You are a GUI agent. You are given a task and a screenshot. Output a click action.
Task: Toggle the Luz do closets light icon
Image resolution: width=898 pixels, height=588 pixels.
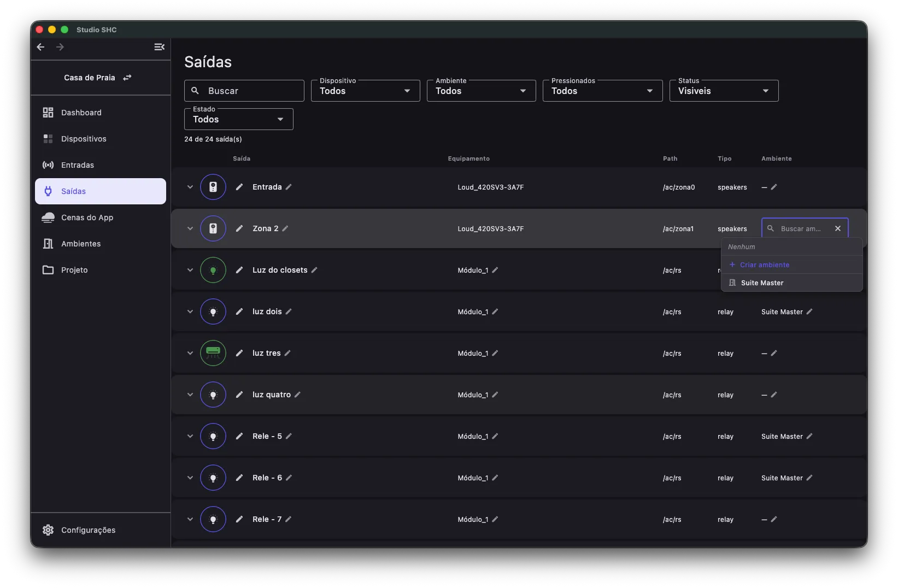[213, 270]
